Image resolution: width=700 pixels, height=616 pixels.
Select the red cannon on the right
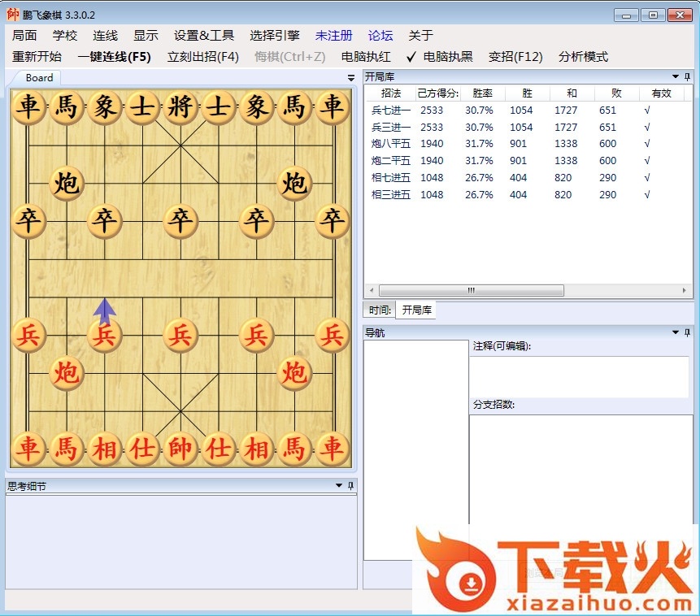pos(294,373)
